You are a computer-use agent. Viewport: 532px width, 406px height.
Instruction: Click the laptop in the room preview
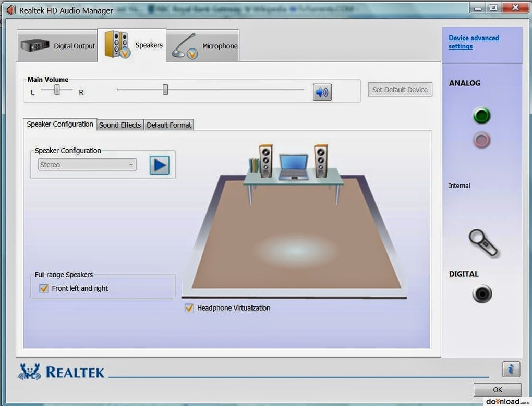(x=294, y=167)
